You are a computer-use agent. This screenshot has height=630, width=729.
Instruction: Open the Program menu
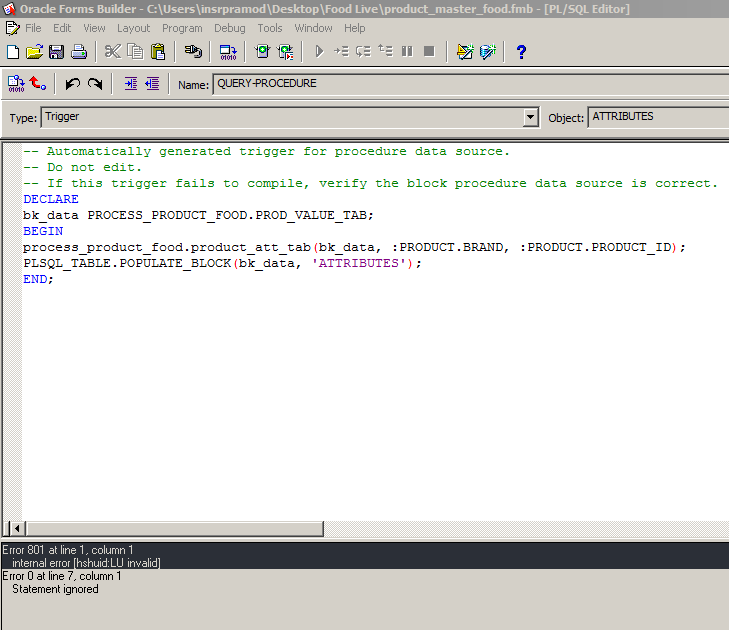[182, 28]
